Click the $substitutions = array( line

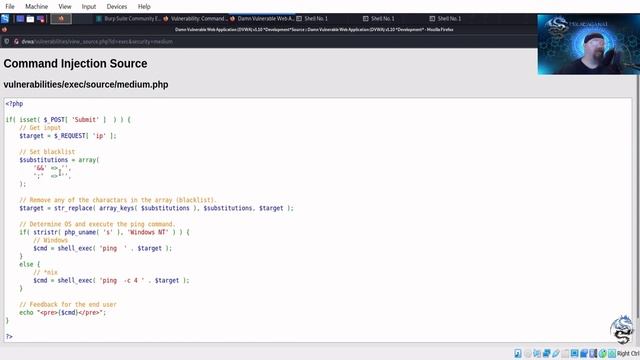point(59,160)
